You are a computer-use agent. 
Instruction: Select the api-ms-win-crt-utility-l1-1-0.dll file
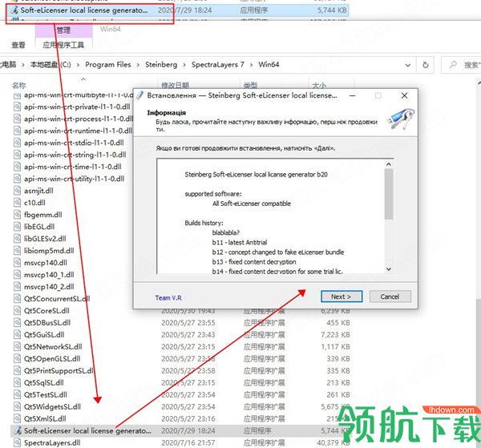(75, 179)
